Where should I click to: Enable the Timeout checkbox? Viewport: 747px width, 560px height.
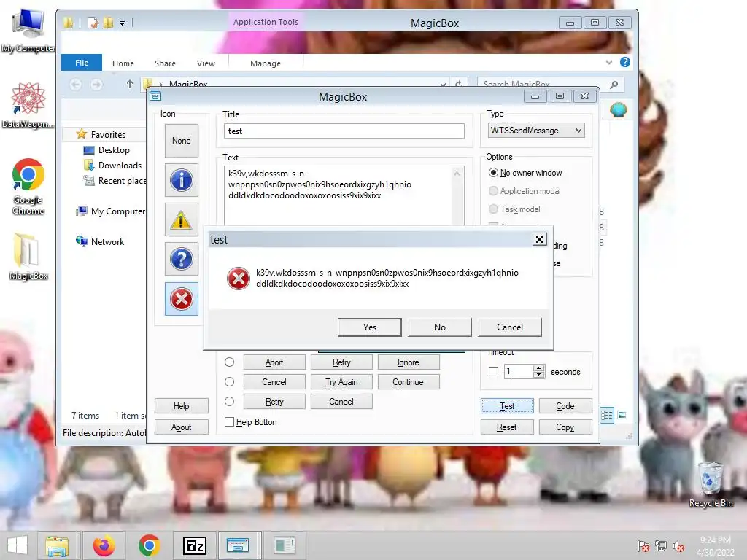(x=494, y=371)
